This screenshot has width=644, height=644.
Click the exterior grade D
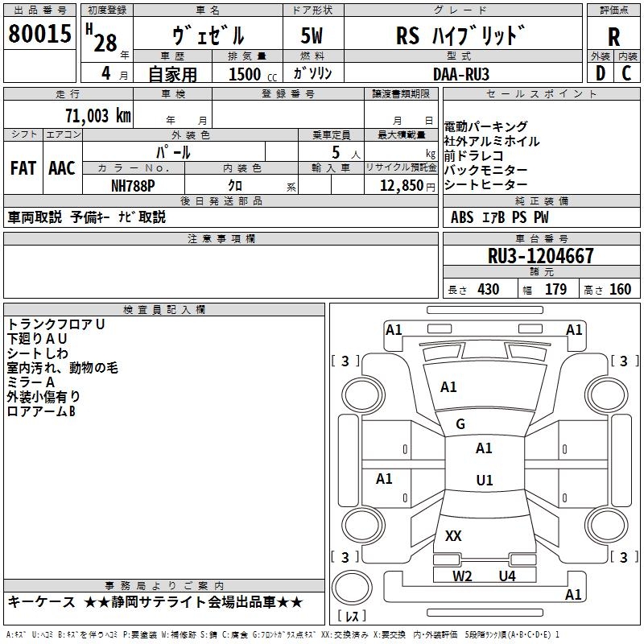point(600,73)
